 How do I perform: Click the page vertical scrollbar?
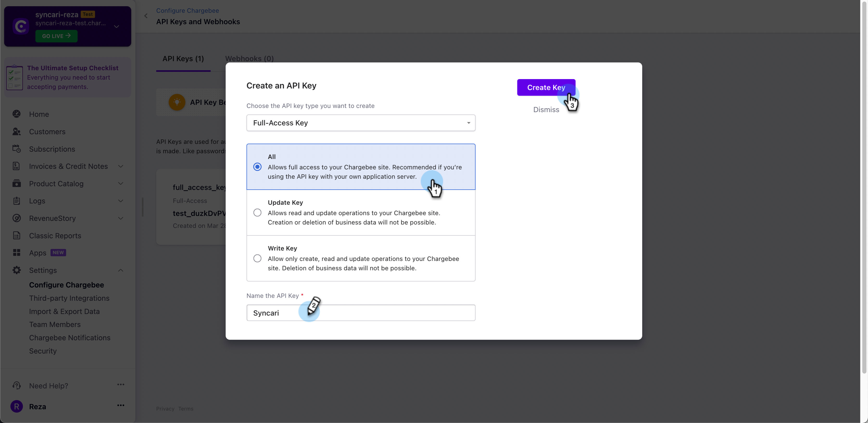click(x=864, y=187)
